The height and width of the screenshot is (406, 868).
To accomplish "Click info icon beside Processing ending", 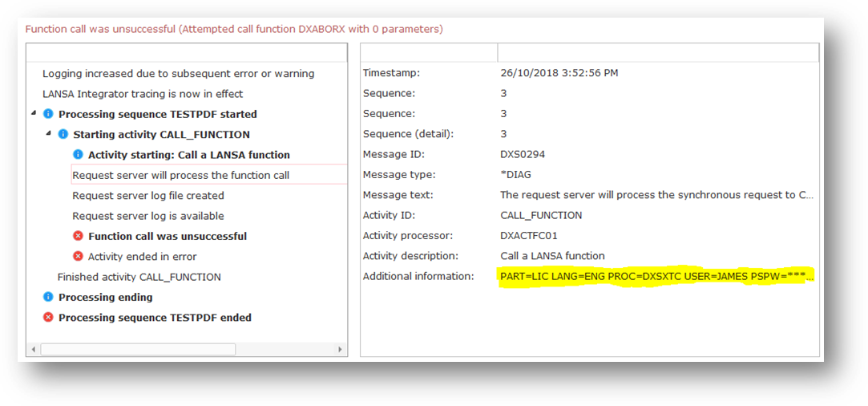I will coord(48,297).
